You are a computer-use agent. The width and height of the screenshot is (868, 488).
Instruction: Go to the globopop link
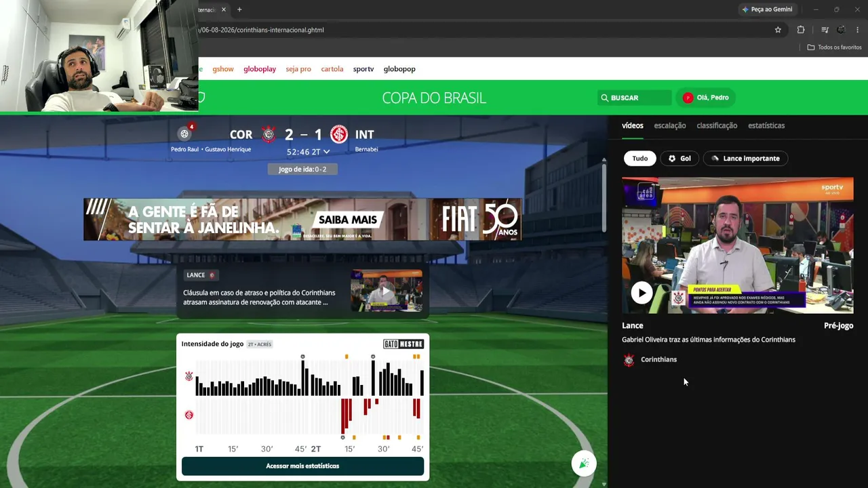399,69
